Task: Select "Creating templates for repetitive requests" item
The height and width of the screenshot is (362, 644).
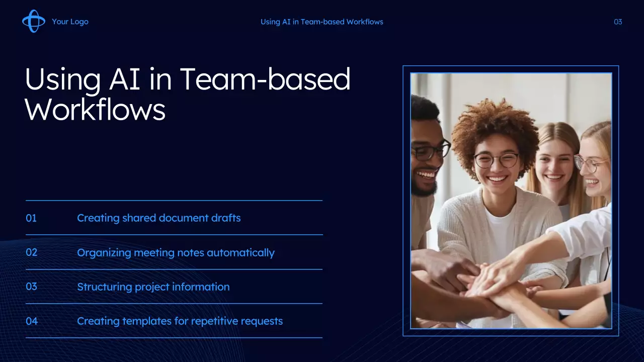Action: point(180,321)
